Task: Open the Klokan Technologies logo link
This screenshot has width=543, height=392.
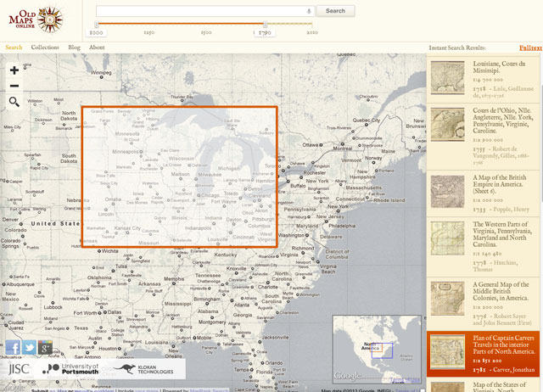Action: pyautogui.click(x=147, y=369)
